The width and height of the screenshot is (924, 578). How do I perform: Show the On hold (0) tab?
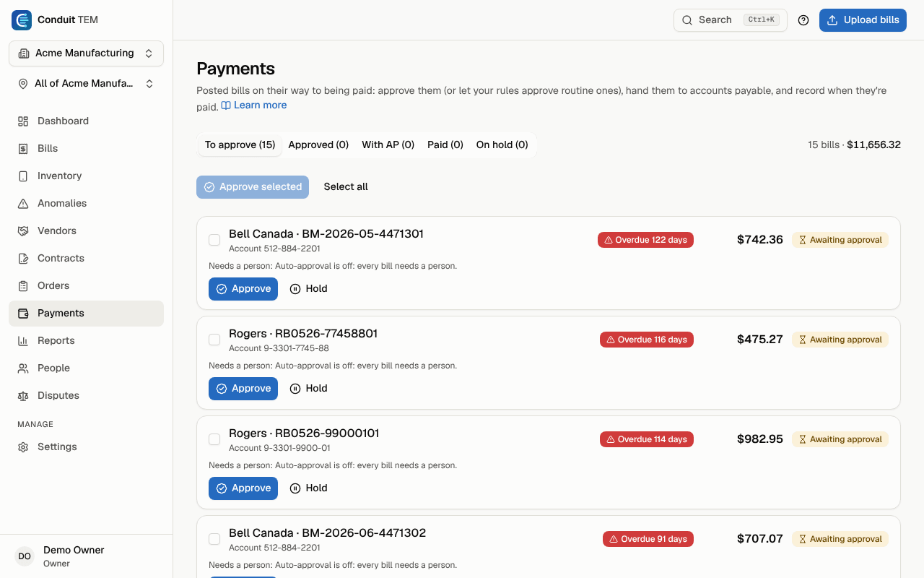click(x=502, y=144)
